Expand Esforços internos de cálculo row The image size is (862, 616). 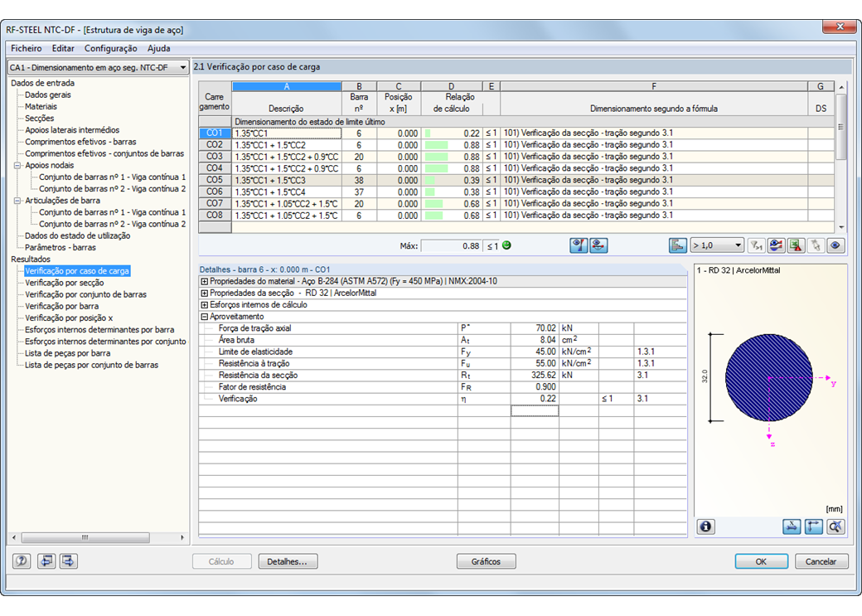[x=205, y=305]
